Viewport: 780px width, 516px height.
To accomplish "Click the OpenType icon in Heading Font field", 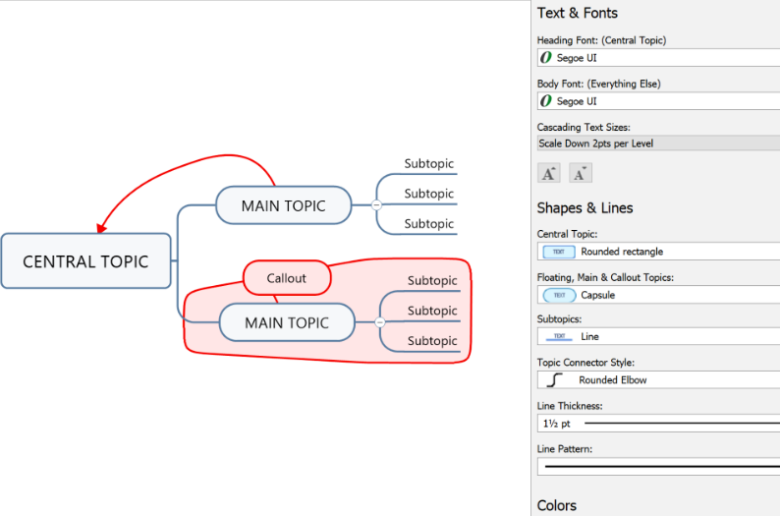I will 546,58.
